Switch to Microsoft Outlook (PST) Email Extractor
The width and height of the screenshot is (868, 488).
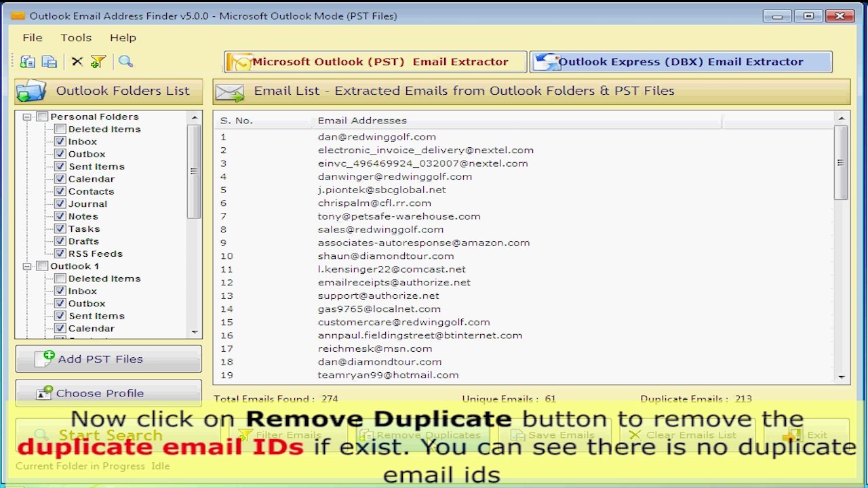pyautogui.click(x=375, y=62)
